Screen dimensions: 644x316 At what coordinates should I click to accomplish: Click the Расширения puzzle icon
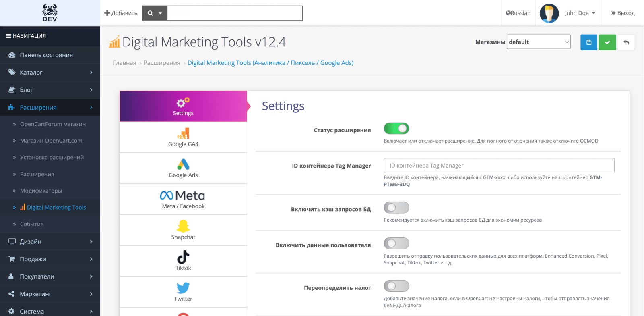click(x=12, y=108)
